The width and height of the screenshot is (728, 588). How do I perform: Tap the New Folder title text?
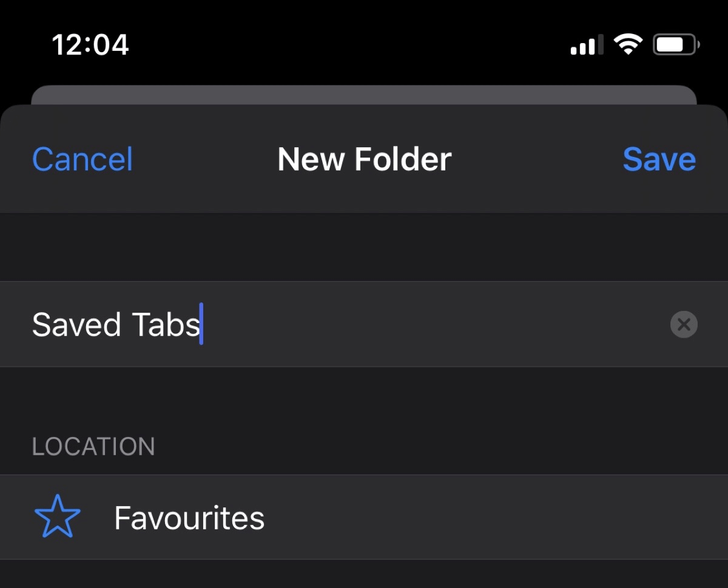pyautogui.click(x=363, y=159)
